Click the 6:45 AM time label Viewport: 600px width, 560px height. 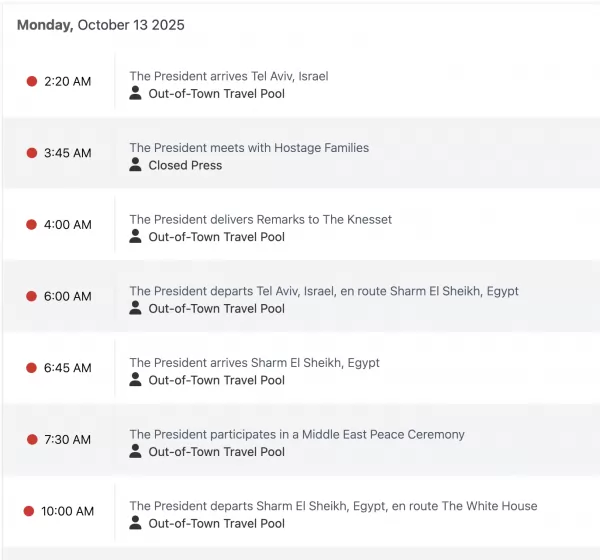tap(67, 368)
